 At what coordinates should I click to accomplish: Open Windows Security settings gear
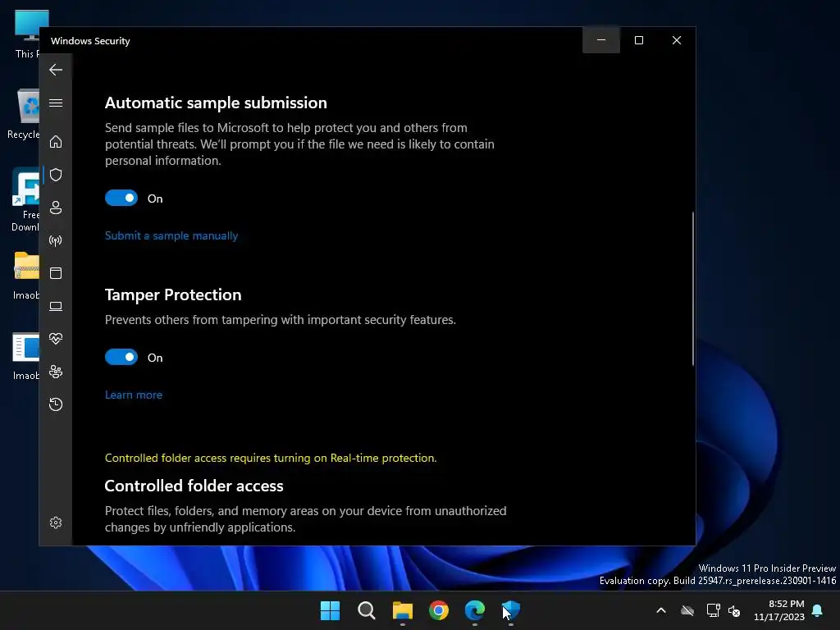56,523
